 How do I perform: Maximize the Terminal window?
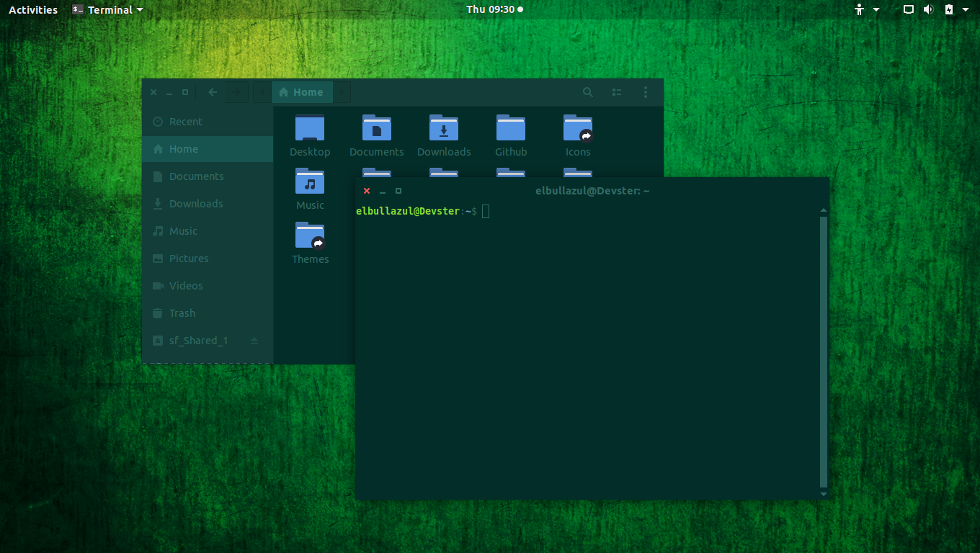(398, 191)
